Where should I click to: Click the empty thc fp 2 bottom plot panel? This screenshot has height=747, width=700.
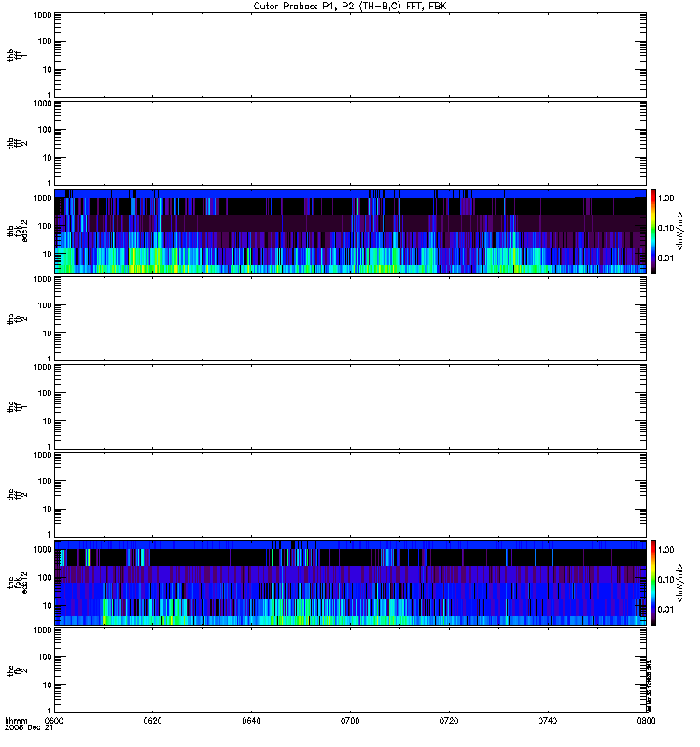(350, 670)
